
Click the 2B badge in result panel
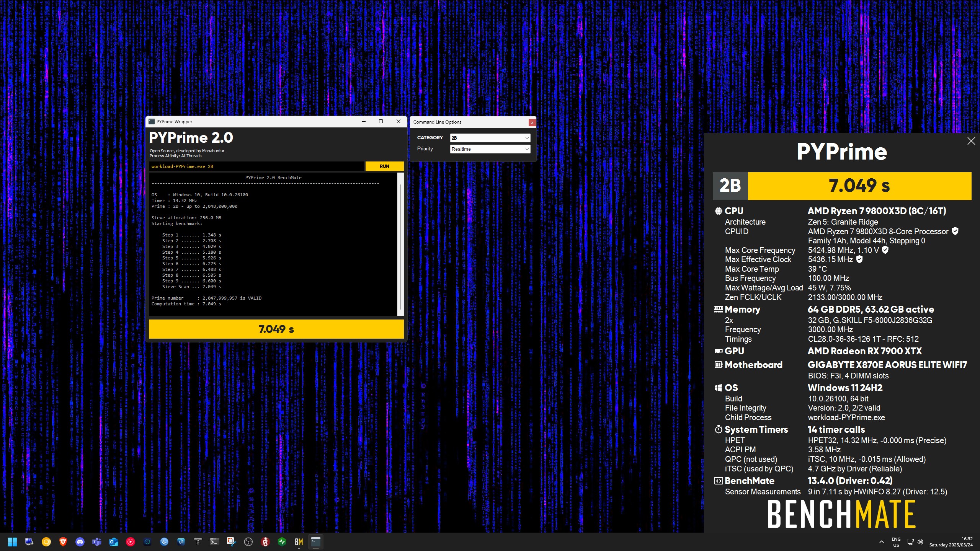pyautogui.click(x=730, y=186)
